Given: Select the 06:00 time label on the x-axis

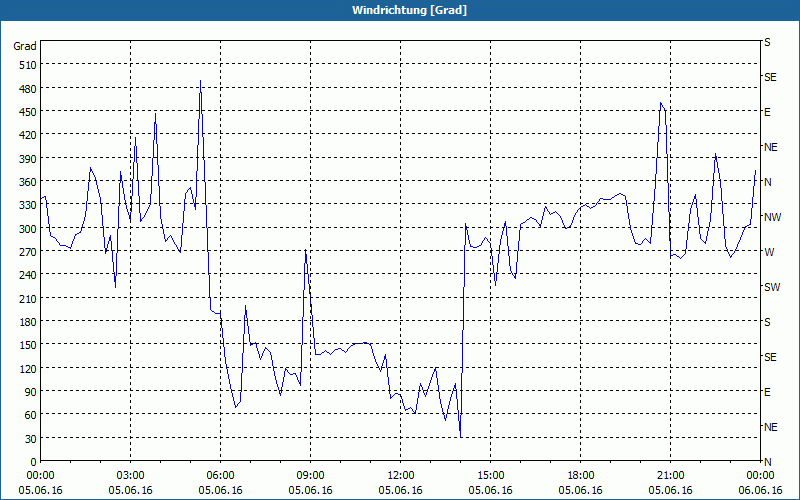Looking at the screenshot, I should point(220,476).
